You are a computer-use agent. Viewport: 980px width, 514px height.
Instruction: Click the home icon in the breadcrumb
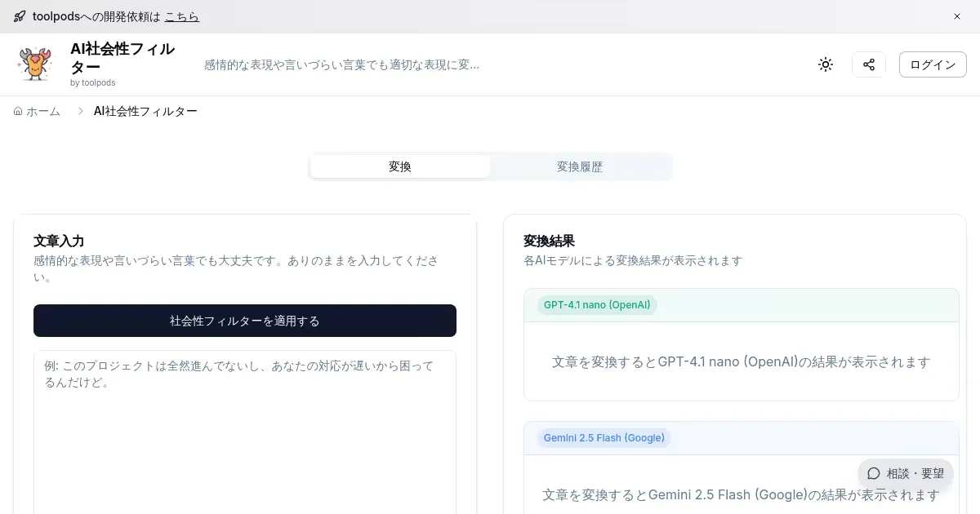click(18, 111)
